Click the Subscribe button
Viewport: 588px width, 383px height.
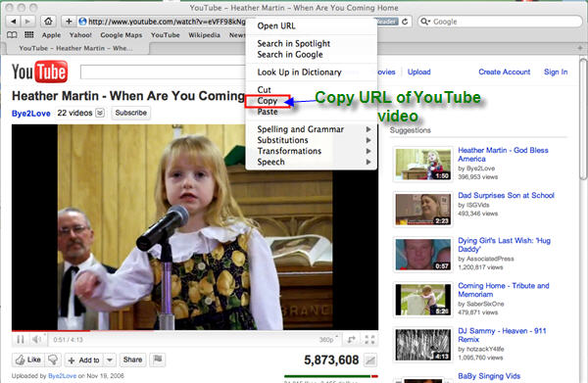pyautogui.click(x=131, y=113)
